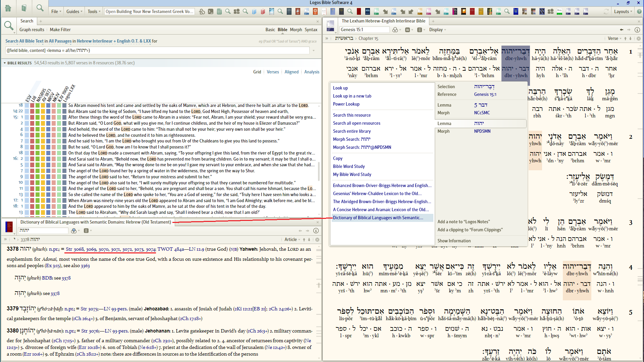Navigate back in interlinear panel history
The image size is (644, 362).
coord(622,30)
